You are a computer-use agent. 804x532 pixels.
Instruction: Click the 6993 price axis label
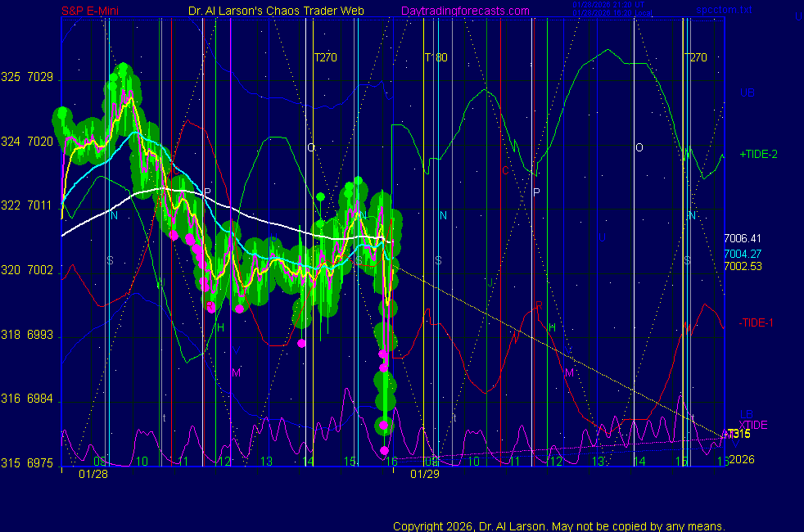point(39,335)
